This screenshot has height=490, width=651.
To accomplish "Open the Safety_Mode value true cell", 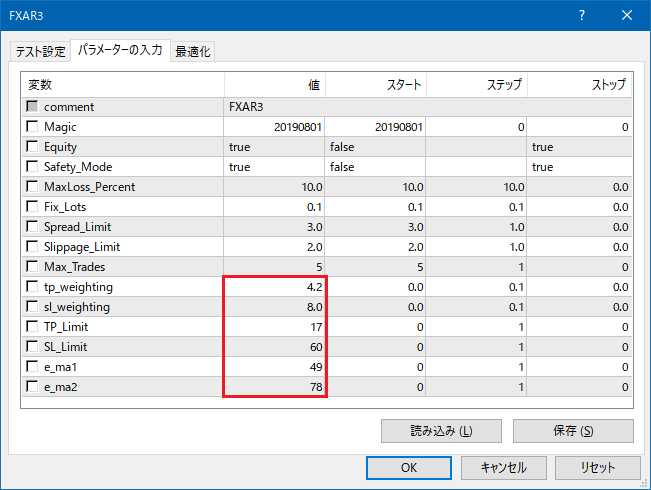I will click(x=274, y=167).
